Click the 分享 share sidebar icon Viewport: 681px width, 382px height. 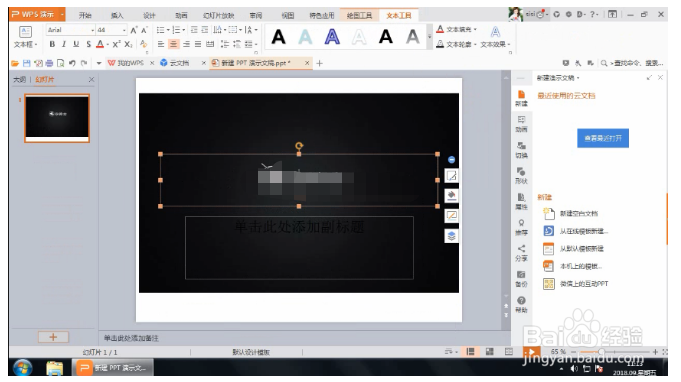[x=521, y=253]
